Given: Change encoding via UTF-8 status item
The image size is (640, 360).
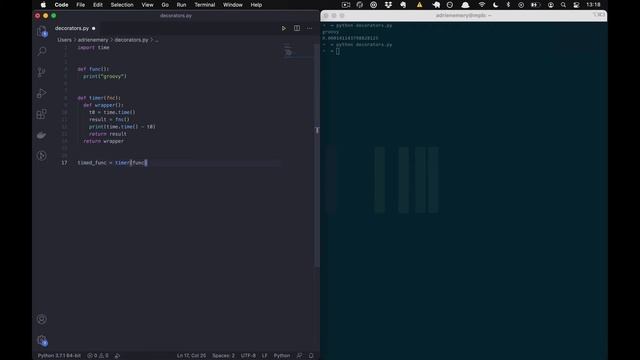Looking at the screenshot, I should tap(248, 356).
